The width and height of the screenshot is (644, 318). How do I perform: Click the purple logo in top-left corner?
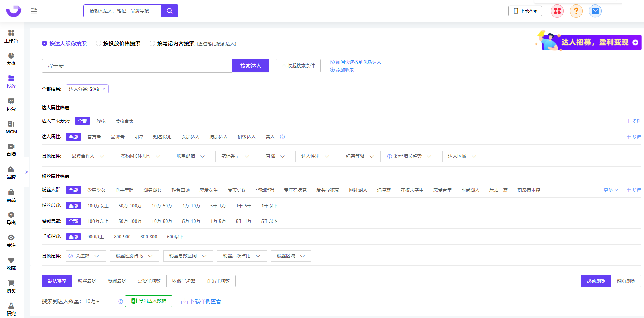point(13,11)
